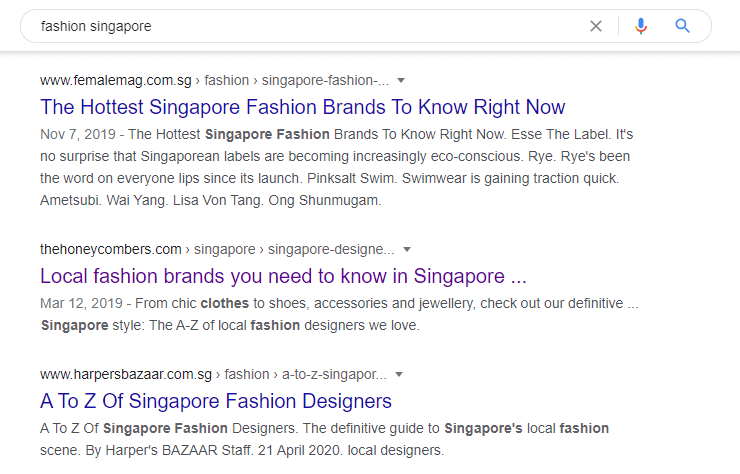
Task: Expand dropdown arrow beside thehoneycombers.com URL
Action: [x=407, y=249]
